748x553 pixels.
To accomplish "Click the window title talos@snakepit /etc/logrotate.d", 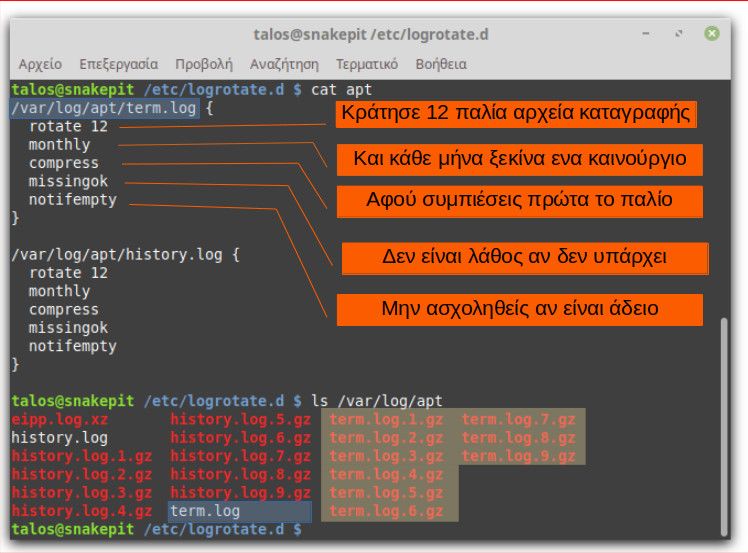I will pyautogui.click(x=370, y=34).
